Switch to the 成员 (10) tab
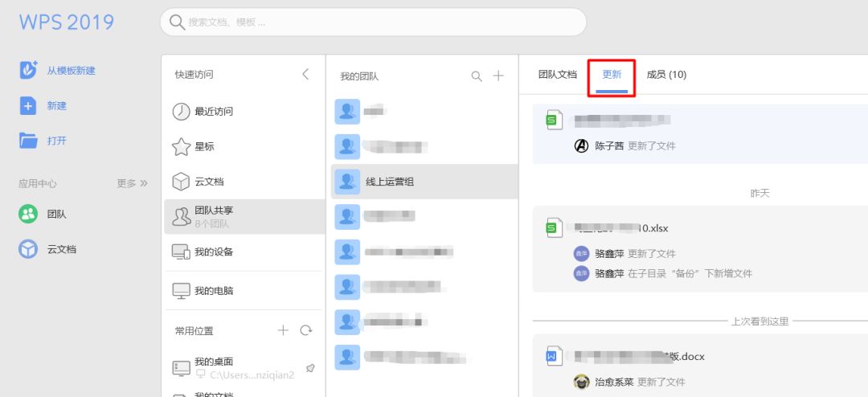The image size is (868, 397). [666, 74]
